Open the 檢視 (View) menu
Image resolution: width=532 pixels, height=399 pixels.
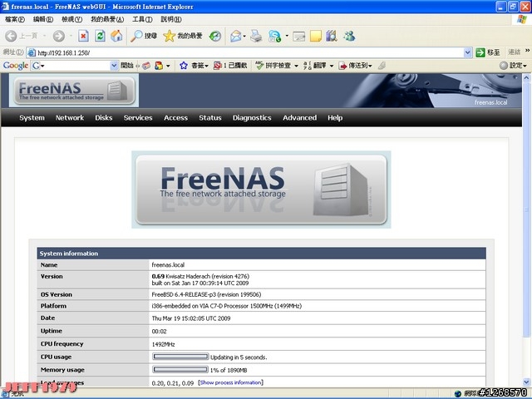point(72,19)
